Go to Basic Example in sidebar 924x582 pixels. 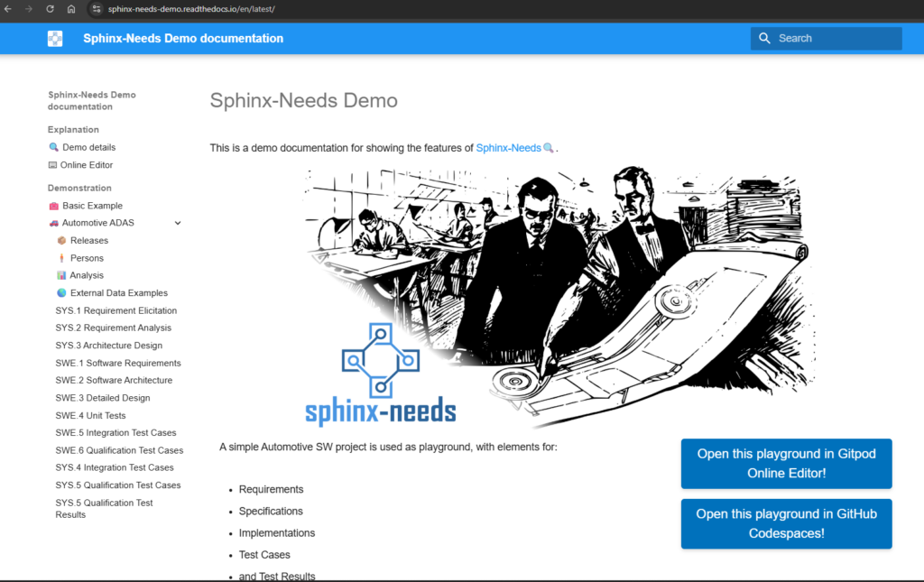[x=92, y=206]
